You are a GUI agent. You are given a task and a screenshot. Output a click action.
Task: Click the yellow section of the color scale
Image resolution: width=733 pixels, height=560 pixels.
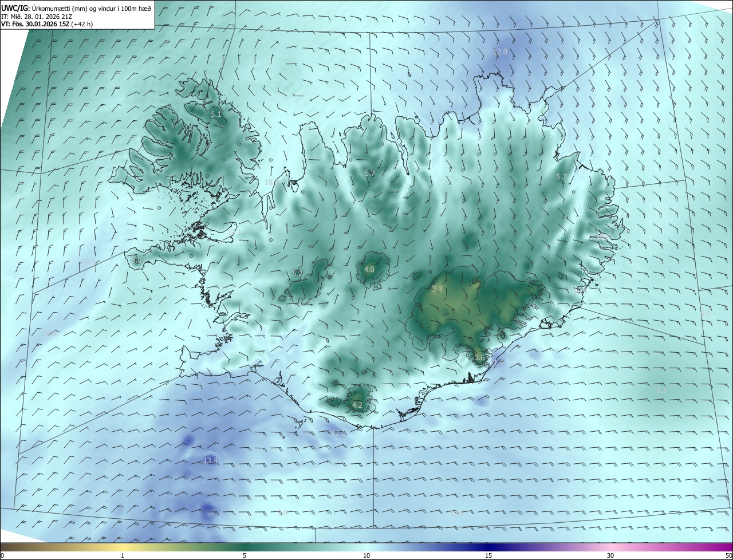pos(123,547)
